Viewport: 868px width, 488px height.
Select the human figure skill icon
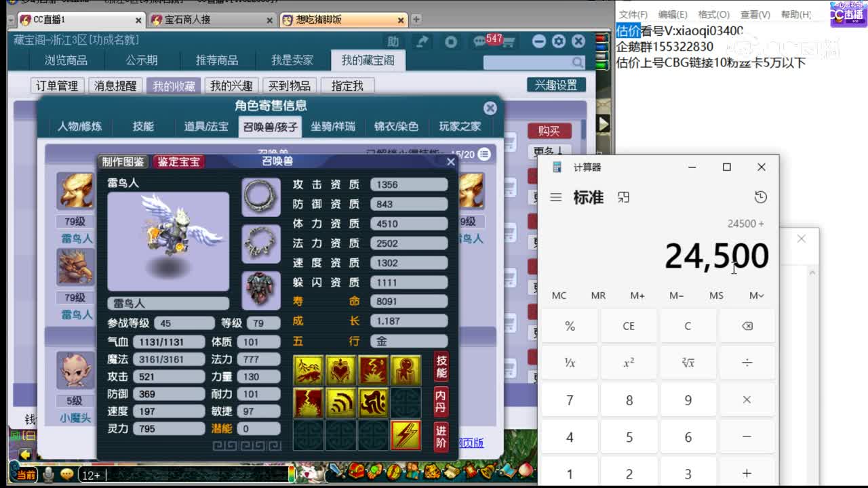406,370
